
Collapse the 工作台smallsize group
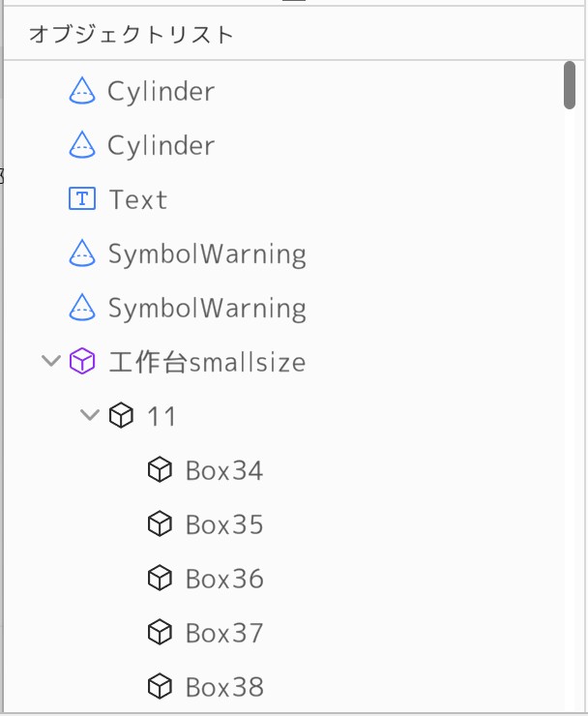[50, 361]
